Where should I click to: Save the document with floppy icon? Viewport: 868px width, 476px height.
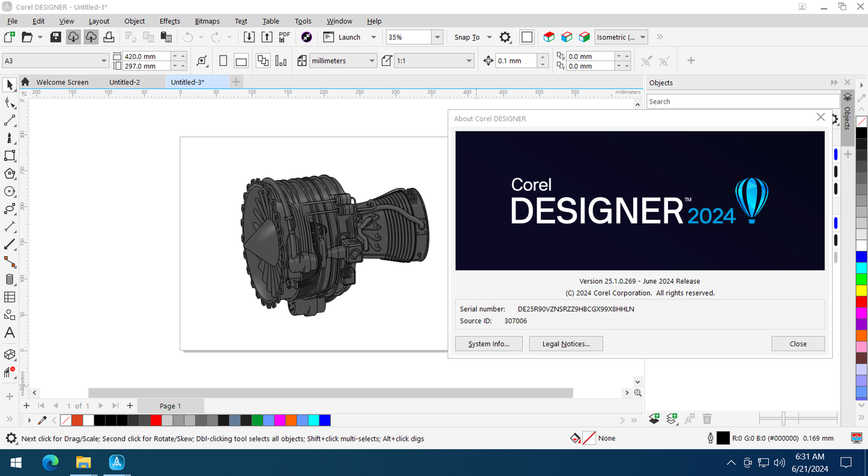click(x=56, y=37)
